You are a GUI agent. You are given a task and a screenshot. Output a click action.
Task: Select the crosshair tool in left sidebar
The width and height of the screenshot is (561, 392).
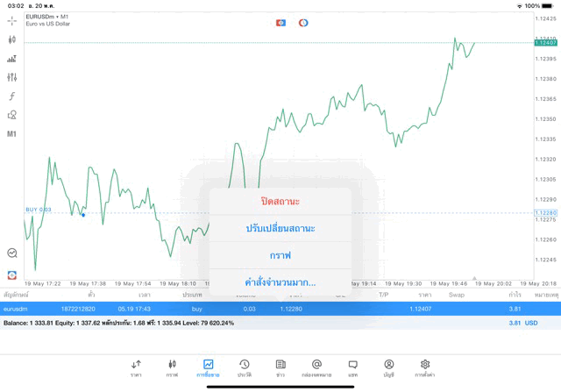[x=12, y=20]
